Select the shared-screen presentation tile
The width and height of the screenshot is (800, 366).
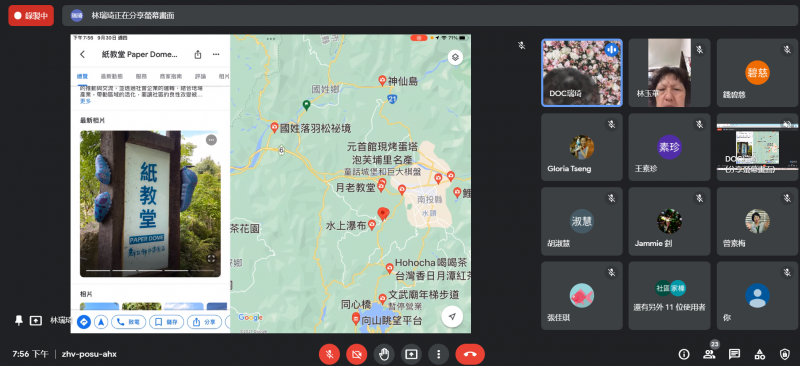click(x=757, y=147)
